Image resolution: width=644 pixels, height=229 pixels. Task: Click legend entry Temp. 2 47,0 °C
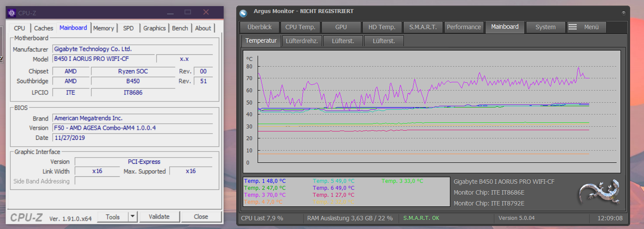[x=265, y=188]
